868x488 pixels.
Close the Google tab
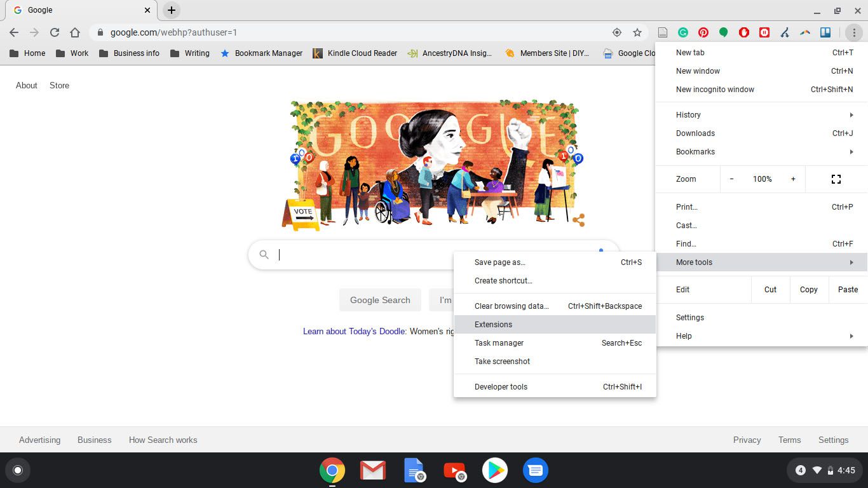pos(147,10)
